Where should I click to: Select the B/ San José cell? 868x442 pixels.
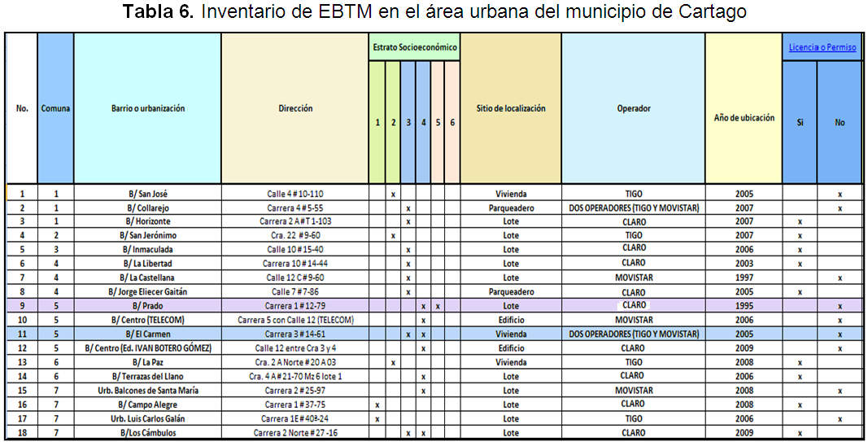148,194
